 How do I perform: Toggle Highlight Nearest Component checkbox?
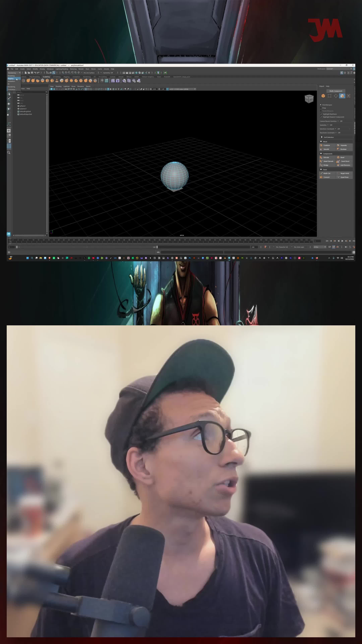[x=321, y=117]
